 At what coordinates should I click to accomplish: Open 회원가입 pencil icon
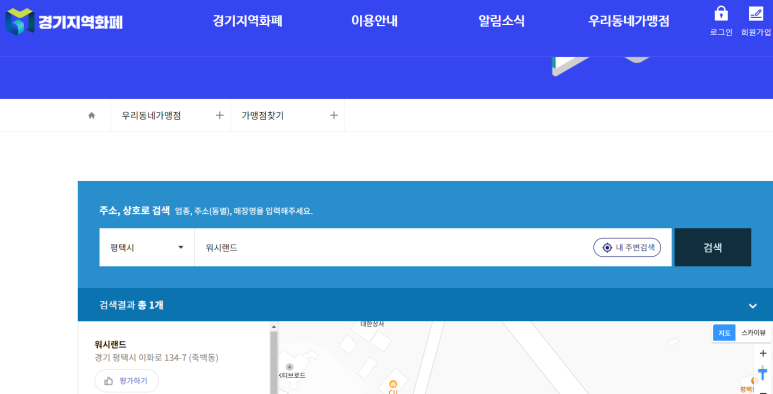pos(755,13)
